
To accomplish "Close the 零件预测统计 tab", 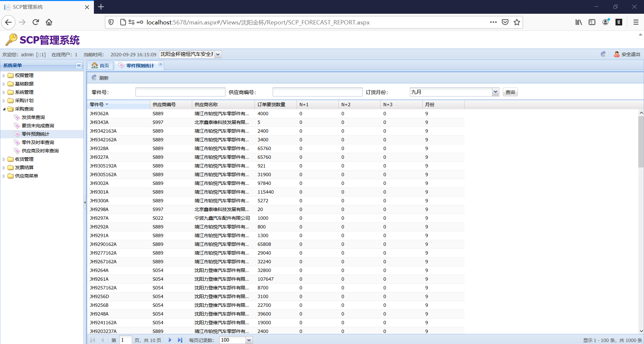I will pyautogui.click(x=161, y=64).
